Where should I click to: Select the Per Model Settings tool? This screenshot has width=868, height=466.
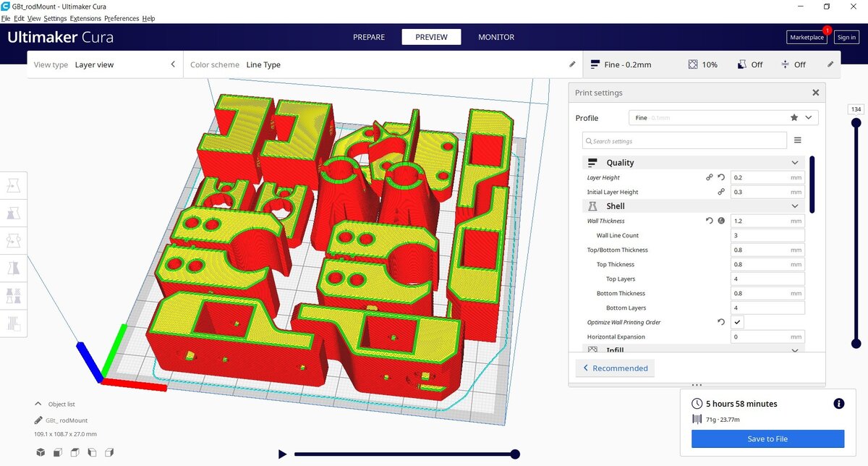pyautogui.click(x=14, y=295)
